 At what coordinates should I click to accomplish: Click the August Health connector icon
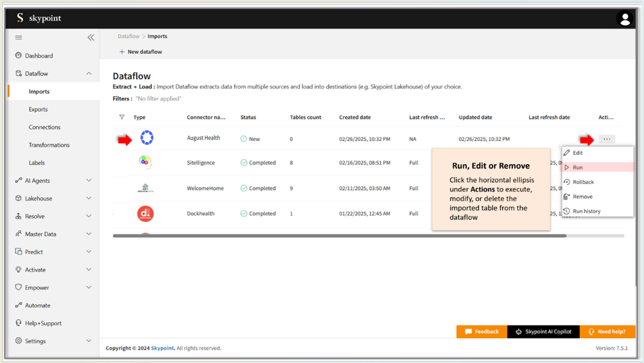pos(147,138)
